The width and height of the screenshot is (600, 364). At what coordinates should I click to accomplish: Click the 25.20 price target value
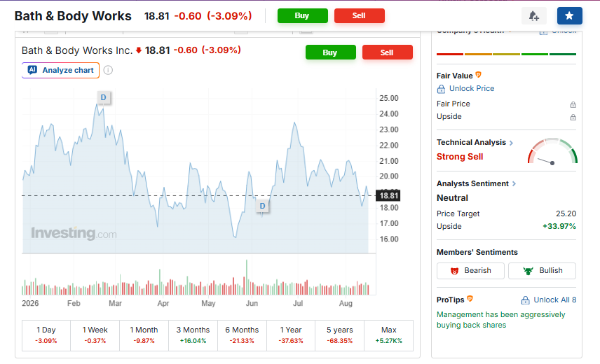[566, 214]
